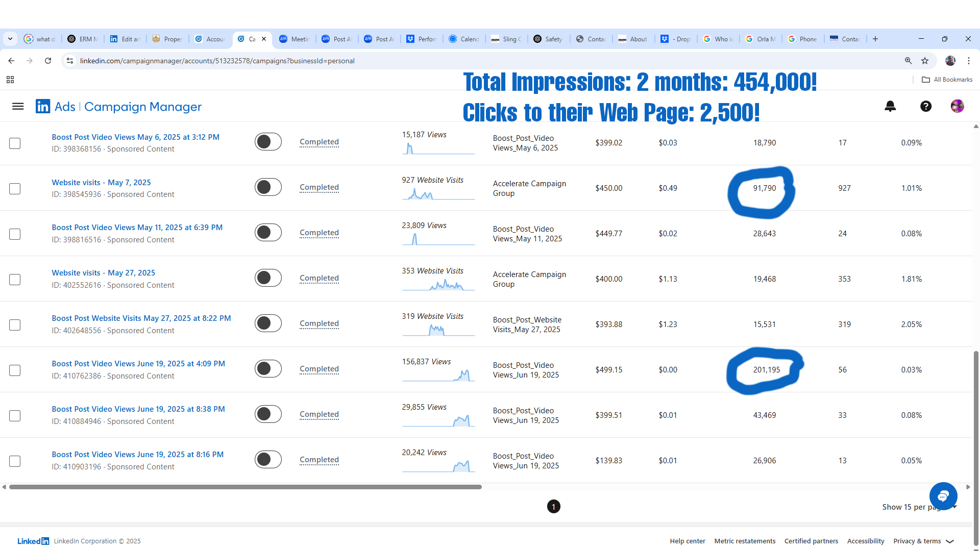The width and height of the screenshot is (980, 551).
Task: Click the LinkedIn logo in footer
Action: pyautogui.click(x=33, y=541)
